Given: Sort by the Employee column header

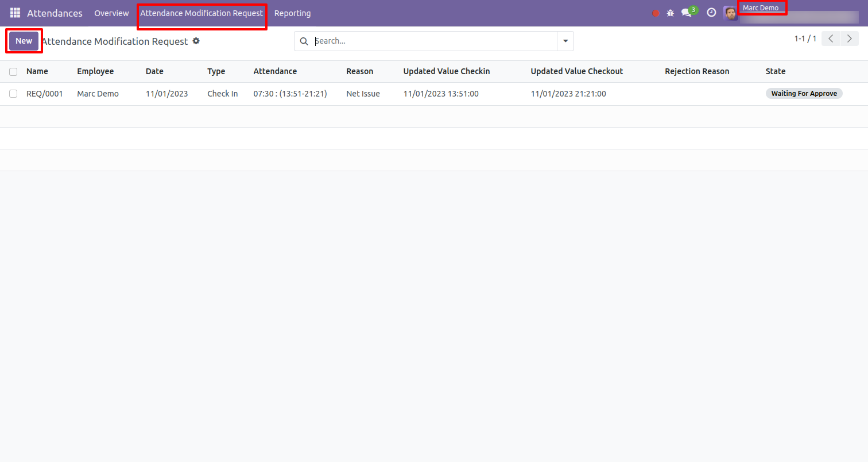Looking at the screenshot, I should point(95,72).
